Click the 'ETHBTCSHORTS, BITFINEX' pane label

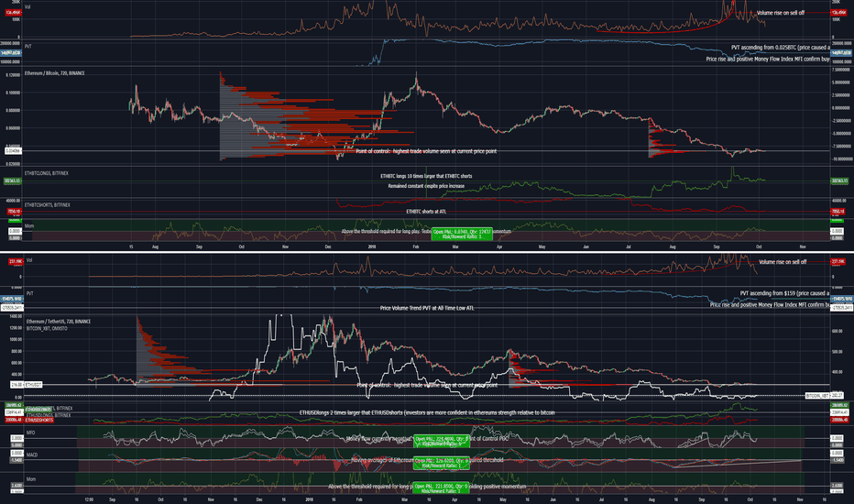(x=48, y=205)
